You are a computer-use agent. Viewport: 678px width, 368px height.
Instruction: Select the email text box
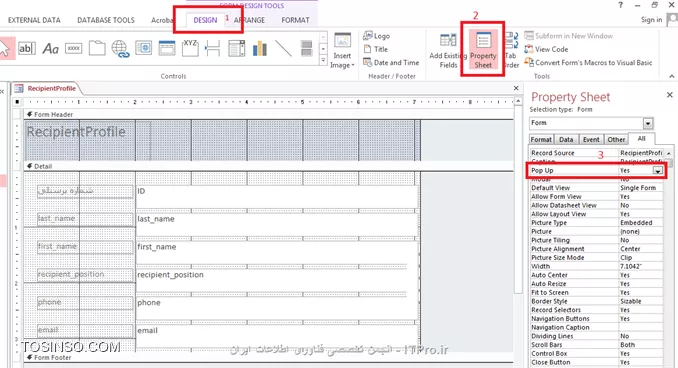(x=277, y=335)
